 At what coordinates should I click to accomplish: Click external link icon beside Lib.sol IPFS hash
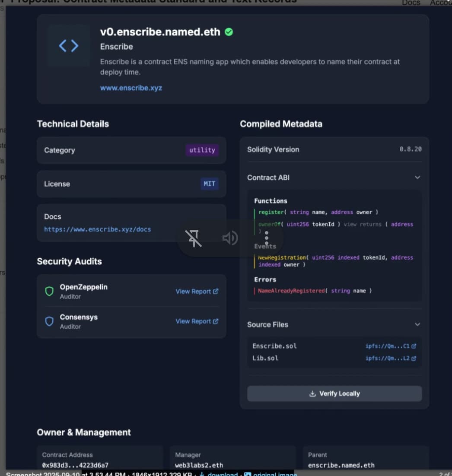point(414,358)
